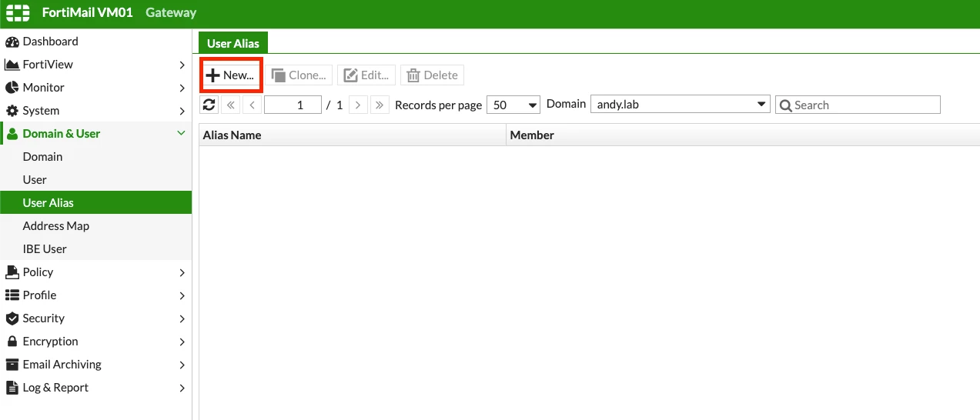980x420 pixels.
Task: Go to the previous page of records
Action: (253, 105)
